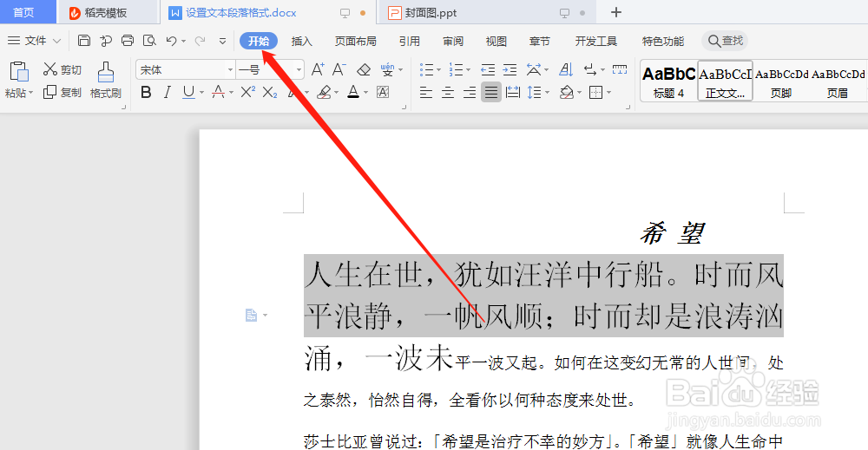Viewport: 868px width, 450px height.
Task: Toggle Underline formatting
Action: click(188, 92)
